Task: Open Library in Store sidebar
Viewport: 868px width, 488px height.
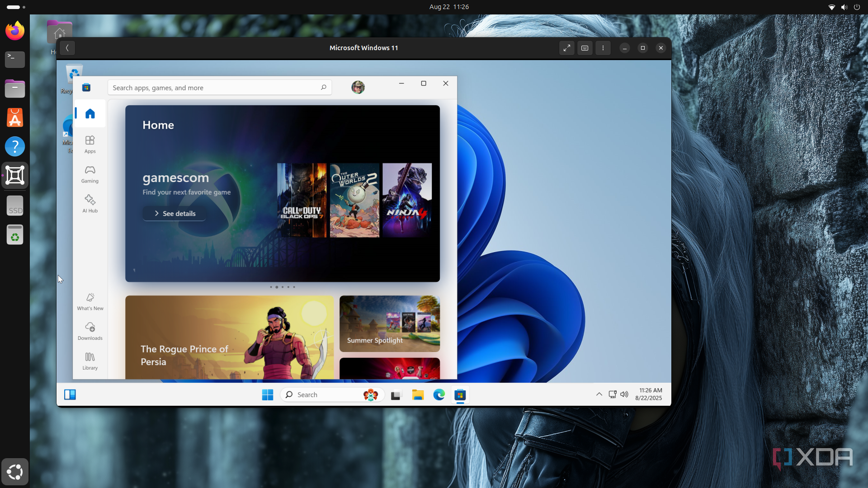Action: (90, 361)
